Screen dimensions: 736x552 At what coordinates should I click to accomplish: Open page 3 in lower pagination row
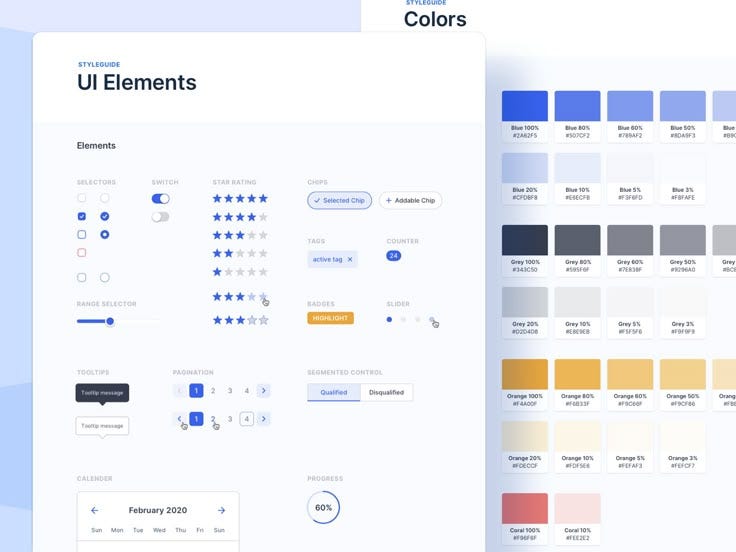(x=230, y=419)
